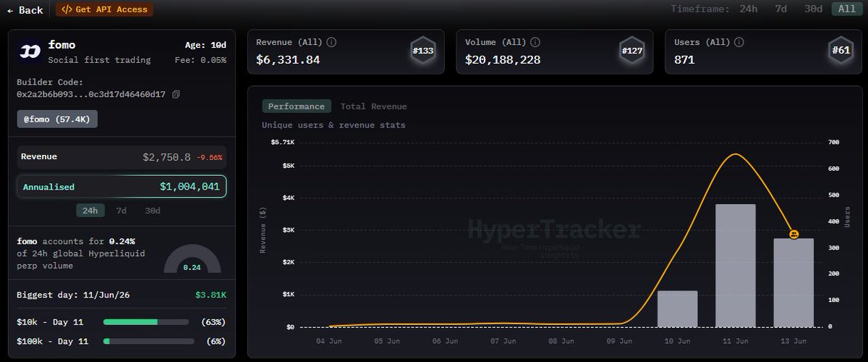Viewport: 868px width, 362px height.
Task: Click the builder code 0x2a2b6b093 text
Action: [91, 94]
